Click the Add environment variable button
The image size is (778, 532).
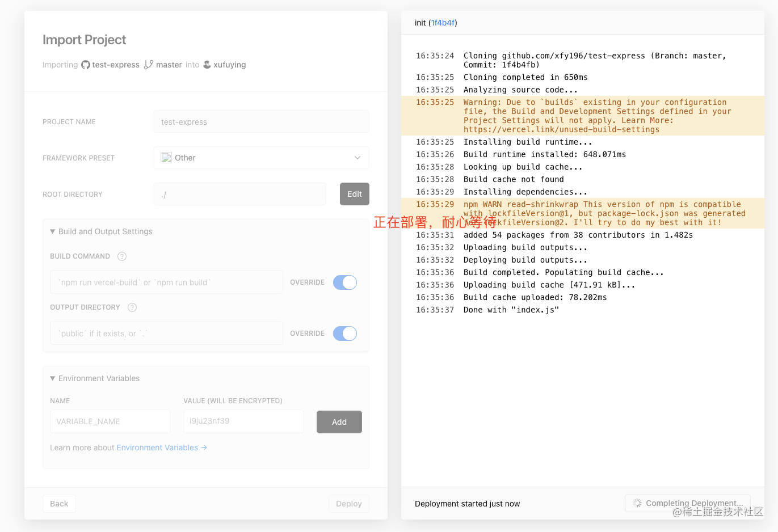point(339,422)
